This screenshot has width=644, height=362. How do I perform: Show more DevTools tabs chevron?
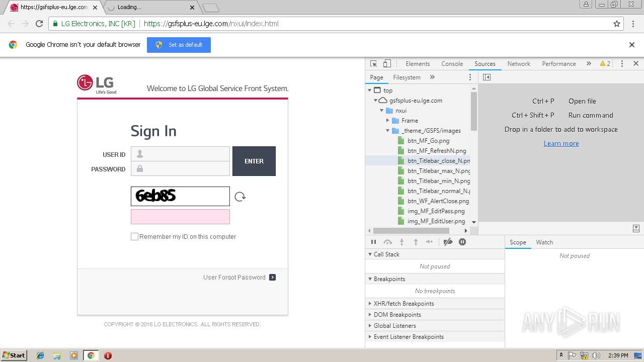point(588,64)
